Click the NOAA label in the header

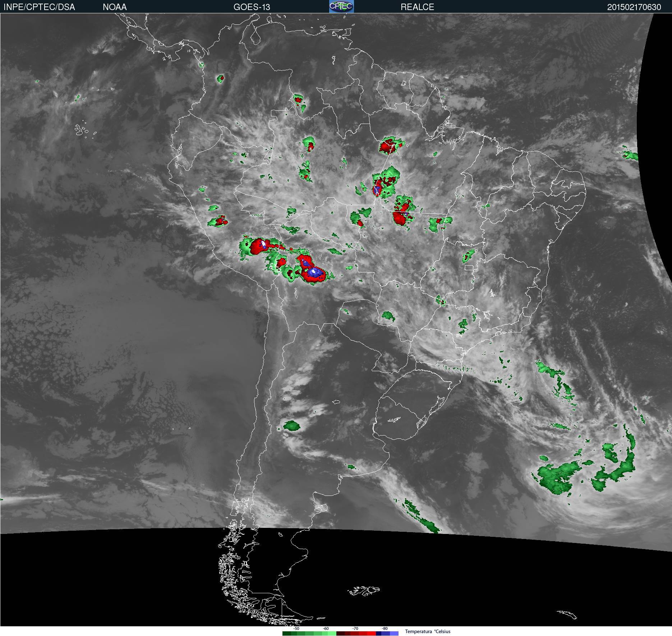tap(115, 7)
